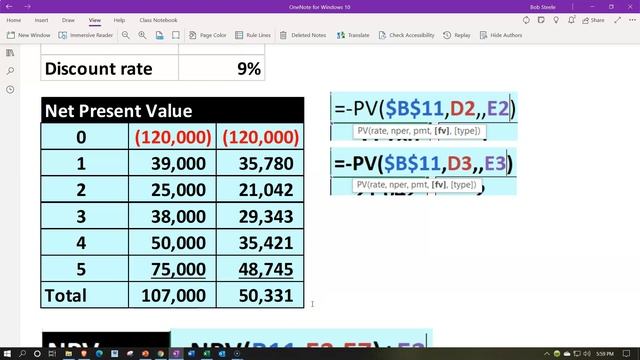Click the Bob Steele account name
Screen dimensions: 640x360
[x=542, y=7]
